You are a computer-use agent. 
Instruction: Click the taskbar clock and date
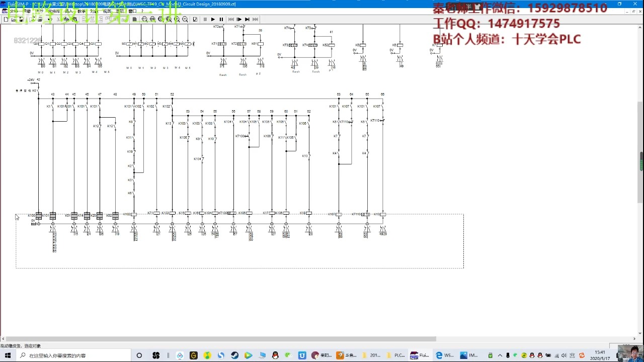(600, 355)
